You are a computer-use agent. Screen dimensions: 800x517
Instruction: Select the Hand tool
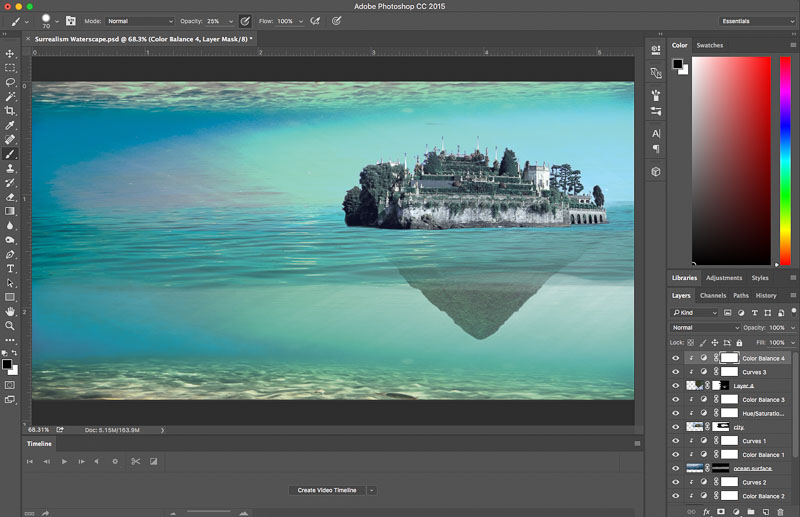point(10,311)
